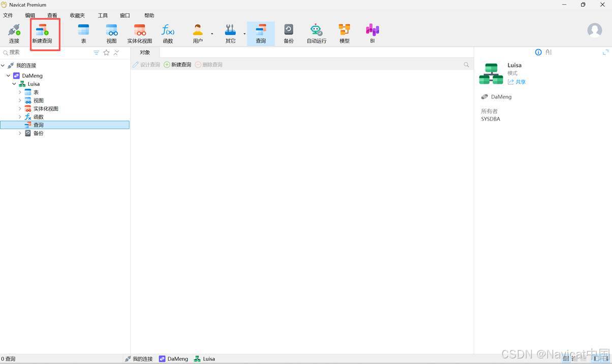Expand the 实体化视图 tree node

click(x=20, y=109)
